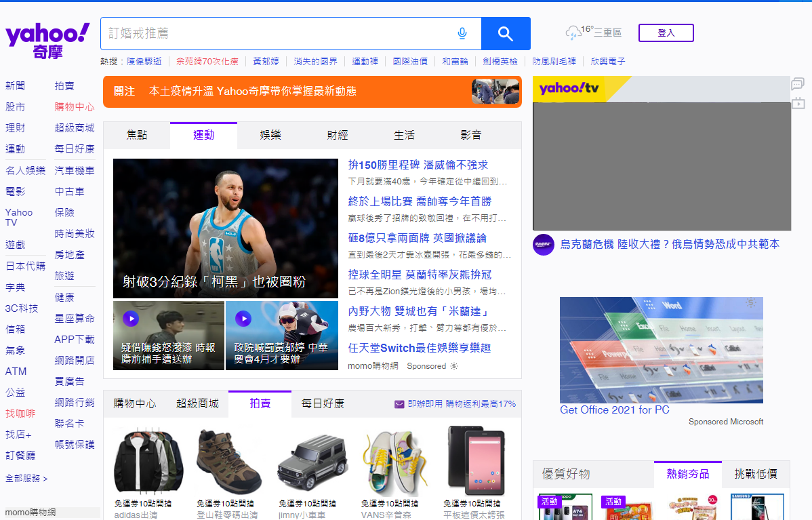The height and width of the screenshot is (520, 812).
Task: Switch to the 熱銷夯品 tab
Action: (x=688, y=474)
